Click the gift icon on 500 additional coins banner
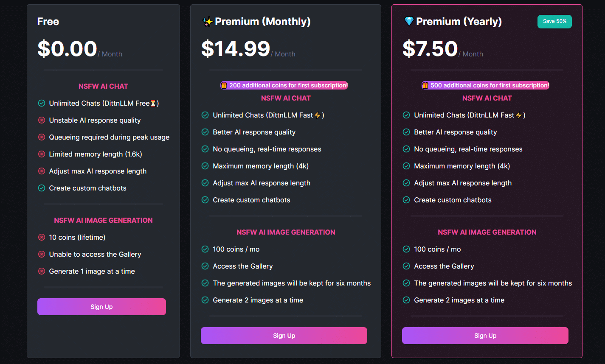 pos(425,85)
